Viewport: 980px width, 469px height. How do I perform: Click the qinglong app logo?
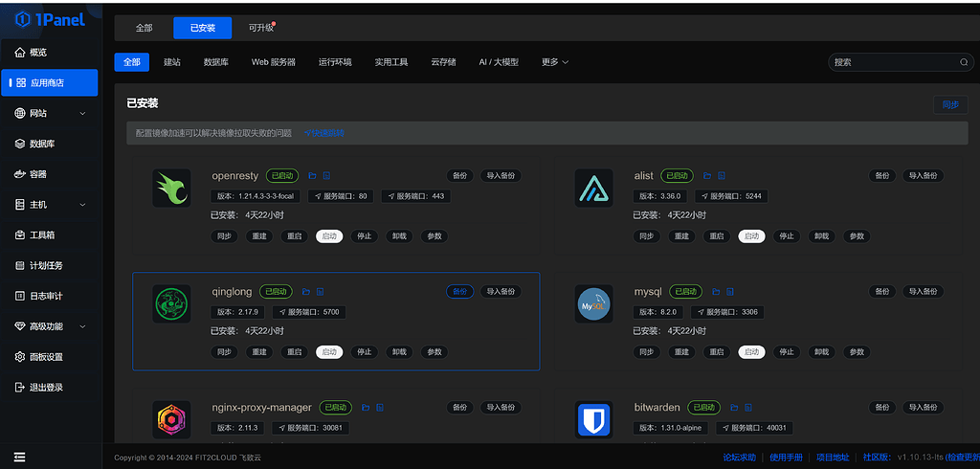[x=171, y=304]
